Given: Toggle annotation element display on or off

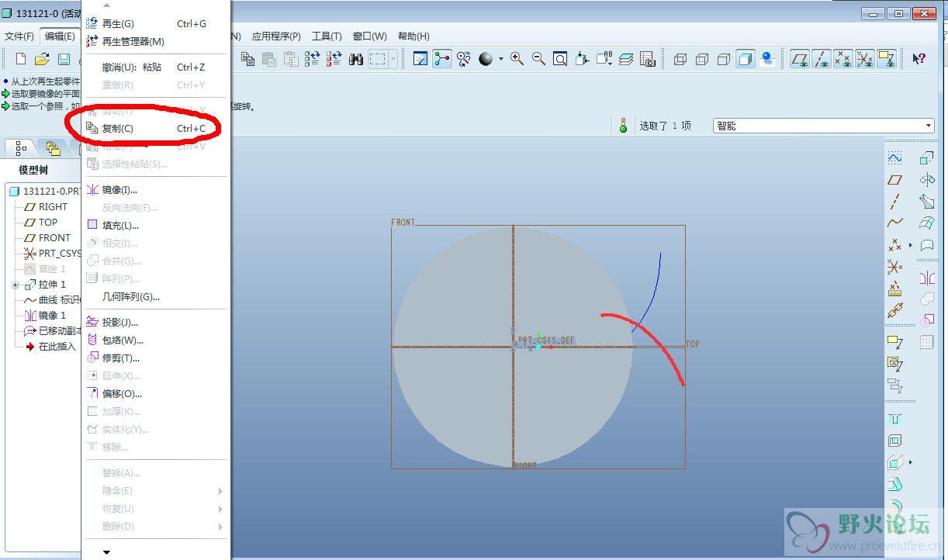Looking at the screenshot, I should coord(887,59).
